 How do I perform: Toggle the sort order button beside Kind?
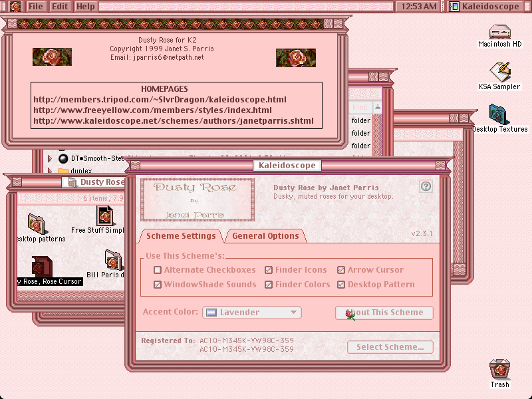tap(378, 107)
